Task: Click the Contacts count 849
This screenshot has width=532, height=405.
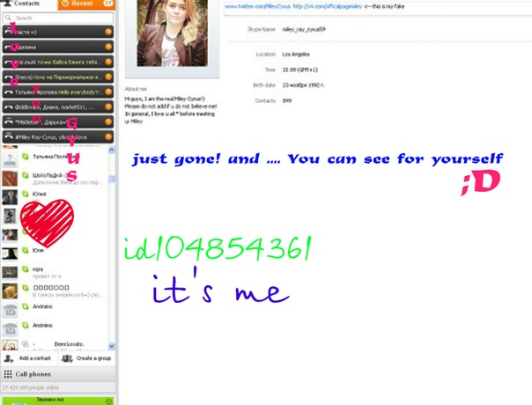Action: [287, 100]
